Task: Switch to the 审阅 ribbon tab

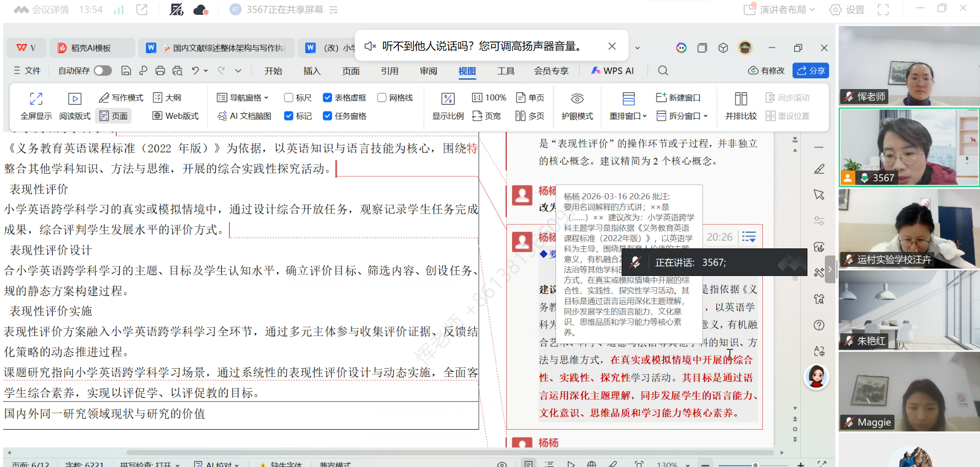Action: (x=428, y=71)
